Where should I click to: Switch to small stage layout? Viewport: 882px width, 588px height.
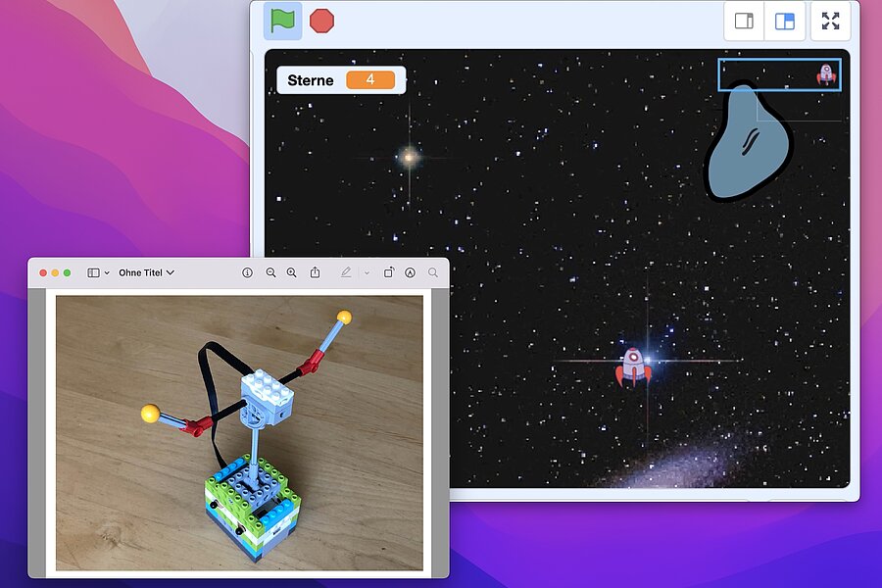click(x=744, y=22)
